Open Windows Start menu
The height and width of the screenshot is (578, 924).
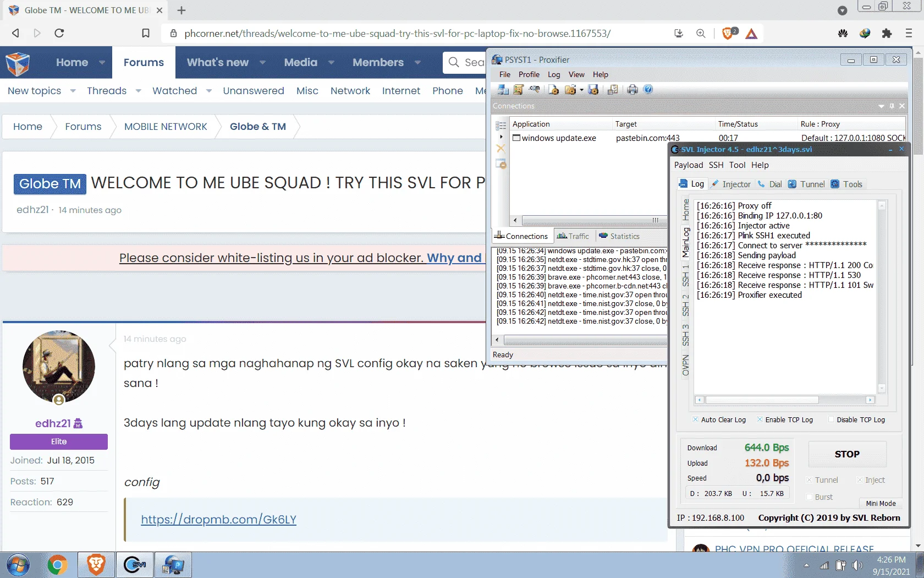point(18,565)
